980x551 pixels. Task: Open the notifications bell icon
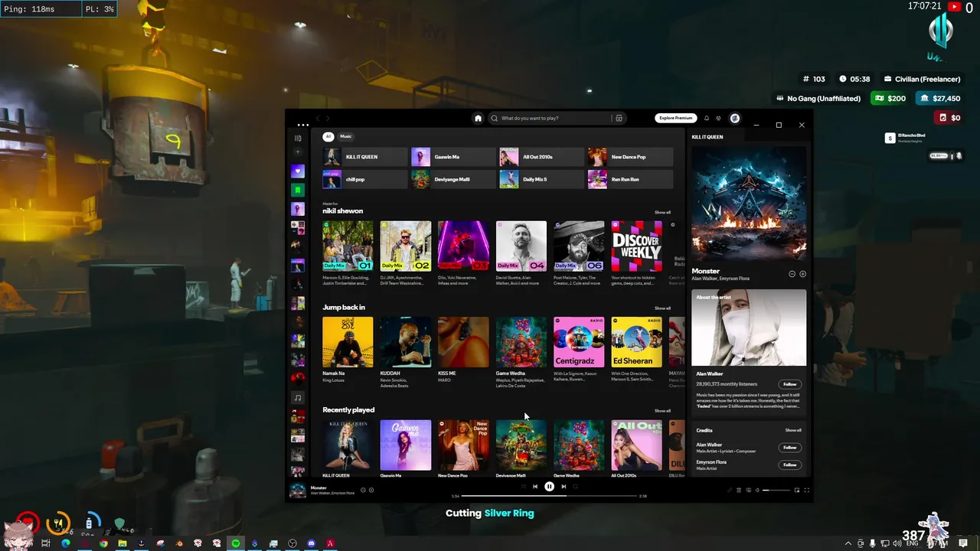coord(707,118)
